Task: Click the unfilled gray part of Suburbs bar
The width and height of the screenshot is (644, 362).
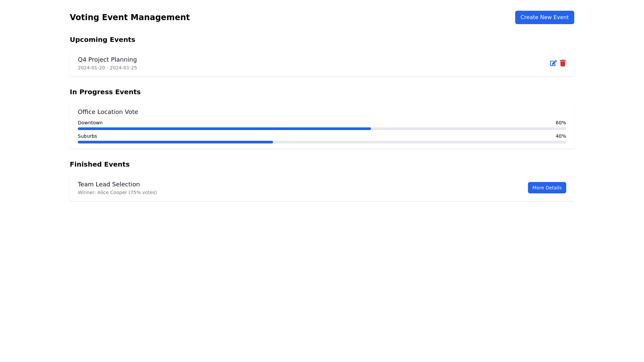Action: (x=419, y=142)
